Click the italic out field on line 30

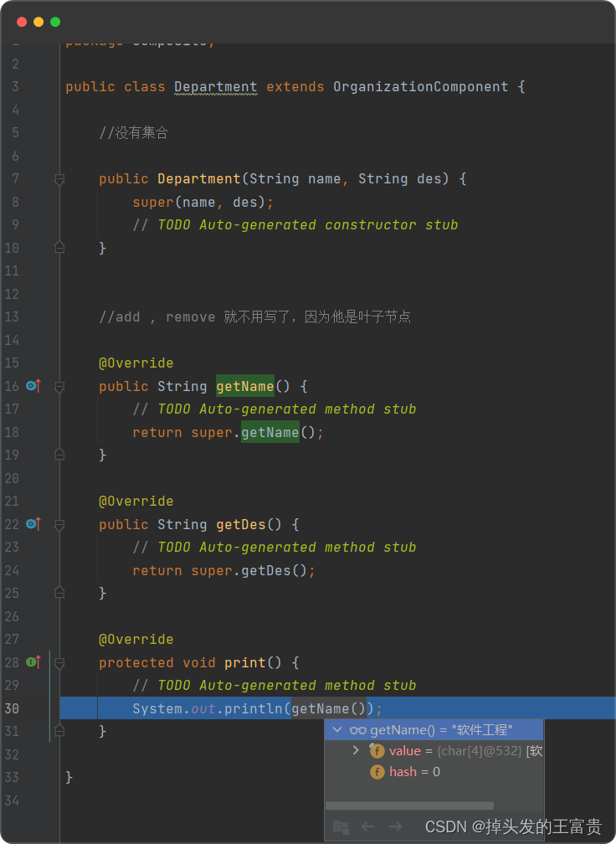click(203, 708)
